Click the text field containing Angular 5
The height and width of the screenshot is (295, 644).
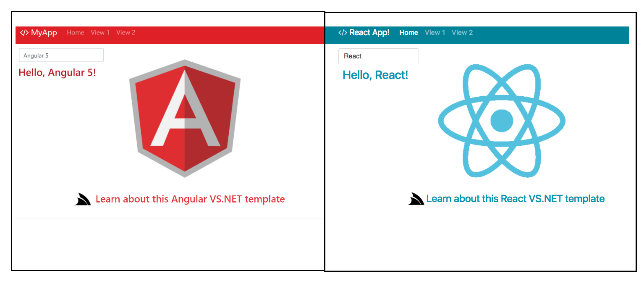[x=61, y=55]
